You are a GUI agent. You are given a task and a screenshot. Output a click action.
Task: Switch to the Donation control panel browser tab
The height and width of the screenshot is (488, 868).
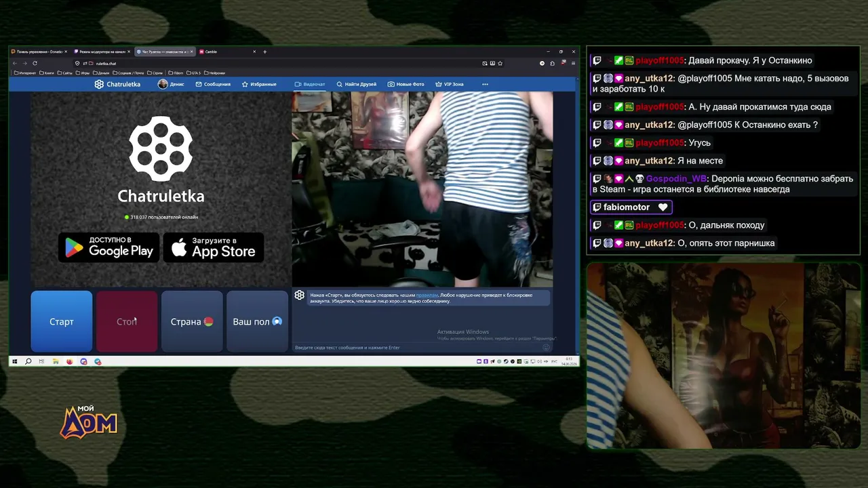39,52
